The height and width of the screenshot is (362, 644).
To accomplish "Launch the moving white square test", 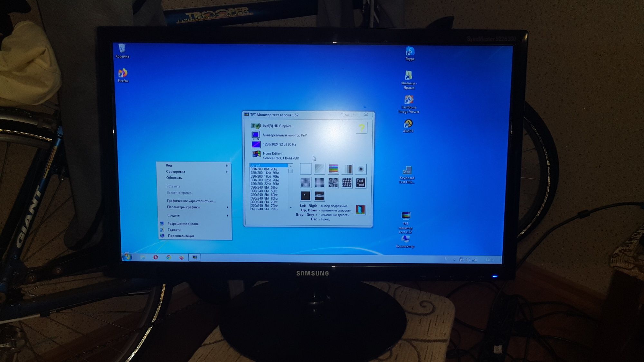I will 306,196.
